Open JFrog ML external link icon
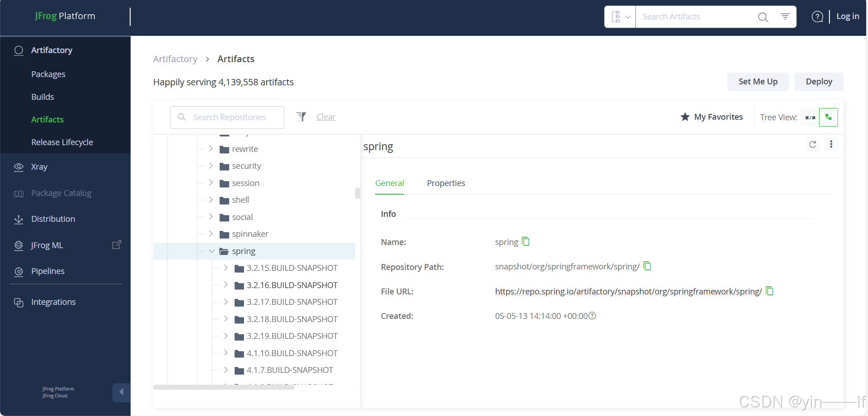The image size is (868, 416). click(117, 245)
